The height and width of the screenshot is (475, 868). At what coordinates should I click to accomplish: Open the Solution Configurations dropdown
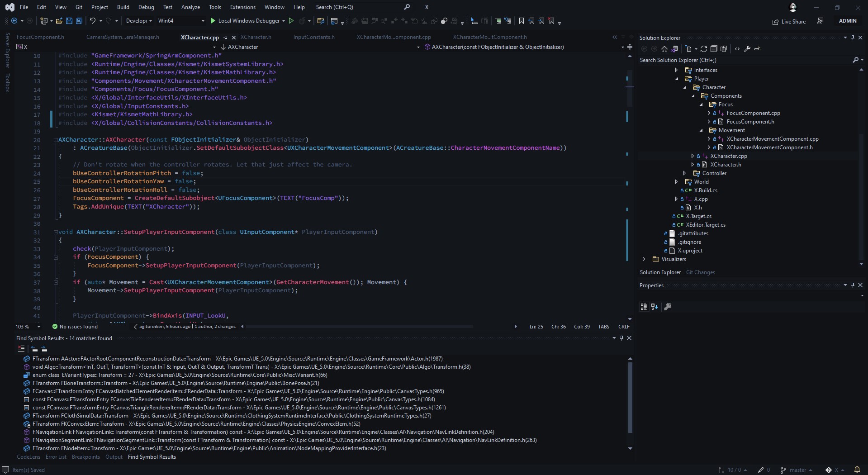tap(139, 21)
